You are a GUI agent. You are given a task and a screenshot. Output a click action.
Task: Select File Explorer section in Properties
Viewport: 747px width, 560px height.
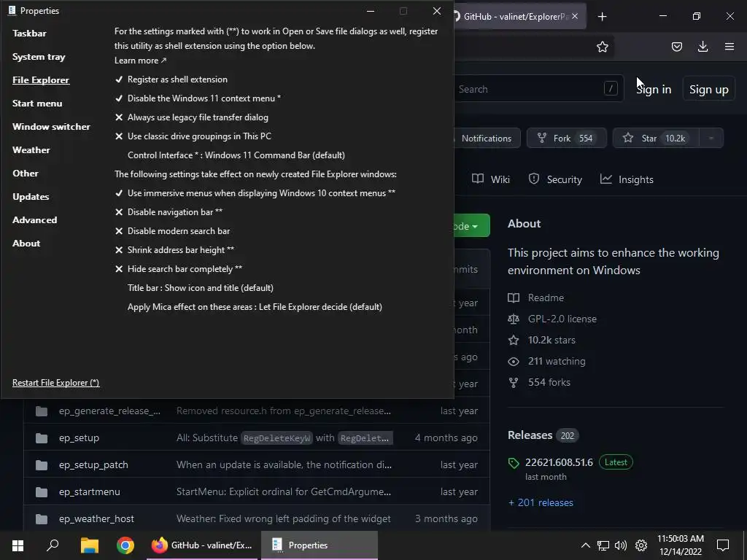coord(41,80)
